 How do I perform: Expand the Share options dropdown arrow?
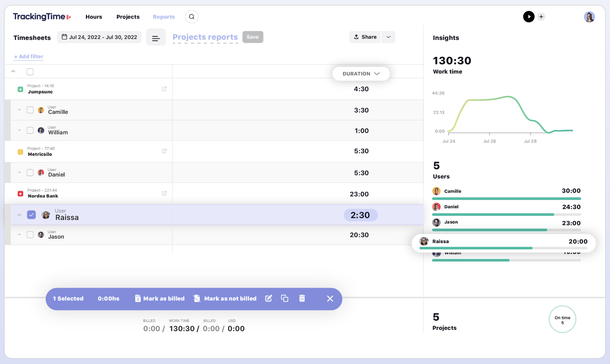pyautogui.click(x=388, y=37)
